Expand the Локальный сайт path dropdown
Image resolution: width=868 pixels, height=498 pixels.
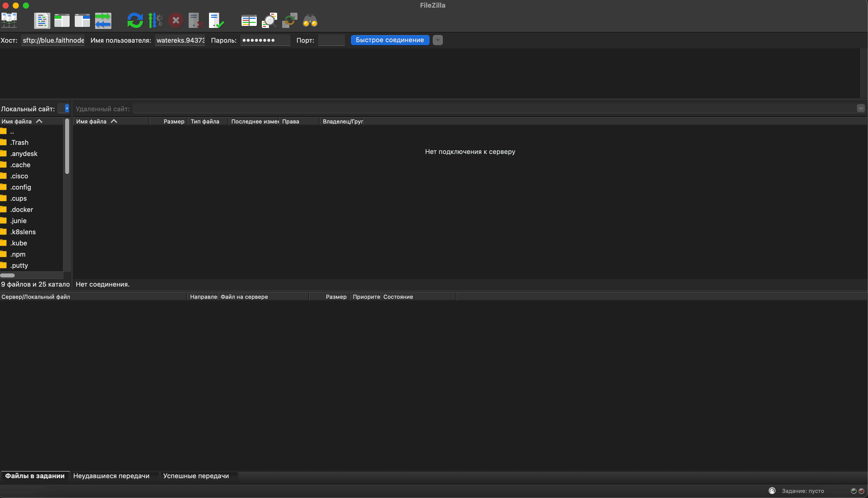(x=67, y=108)
